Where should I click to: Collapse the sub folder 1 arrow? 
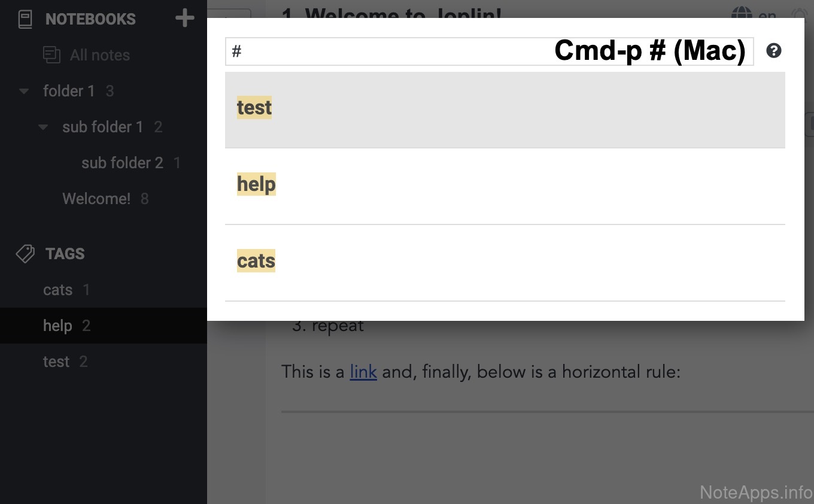tap(43, 127)
